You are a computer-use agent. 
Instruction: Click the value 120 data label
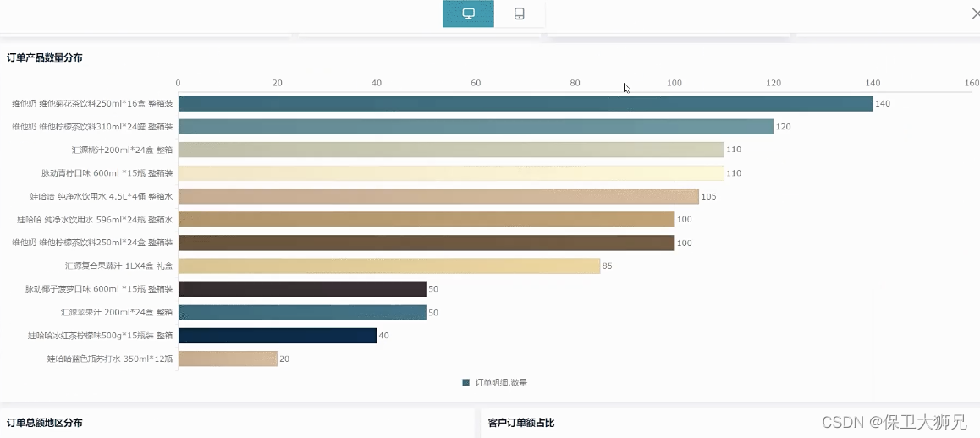tap(783, 127)
